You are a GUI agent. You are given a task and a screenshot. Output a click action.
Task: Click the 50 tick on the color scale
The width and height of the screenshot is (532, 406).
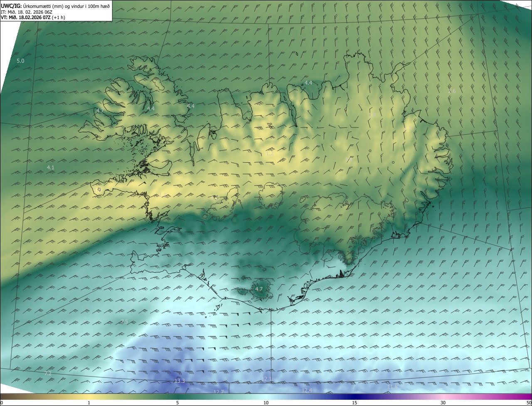529,403
